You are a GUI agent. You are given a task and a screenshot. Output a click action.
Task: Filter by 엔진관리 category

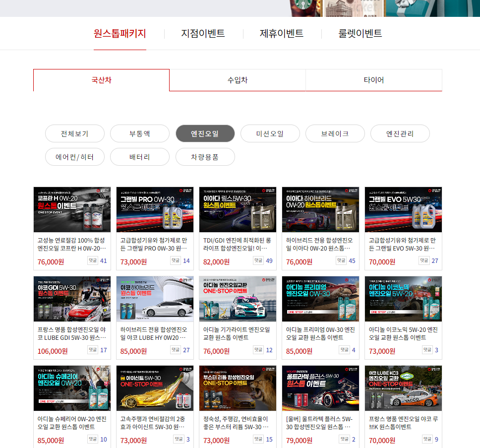[400, 133]
